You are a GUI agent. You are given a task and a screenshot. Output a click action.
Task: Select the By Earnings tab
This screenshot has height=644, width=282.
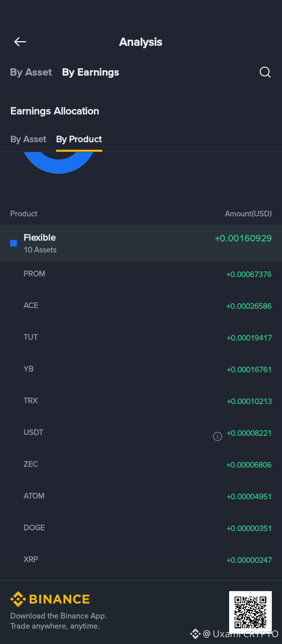(90, 72)
